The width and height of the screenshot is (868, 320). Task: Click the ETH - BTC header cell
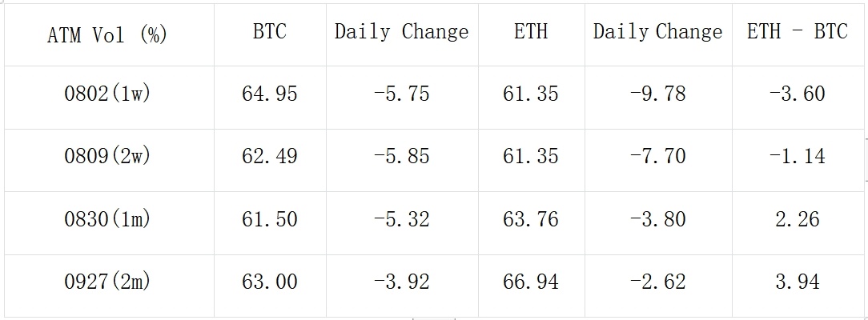(x=797, y=32)
